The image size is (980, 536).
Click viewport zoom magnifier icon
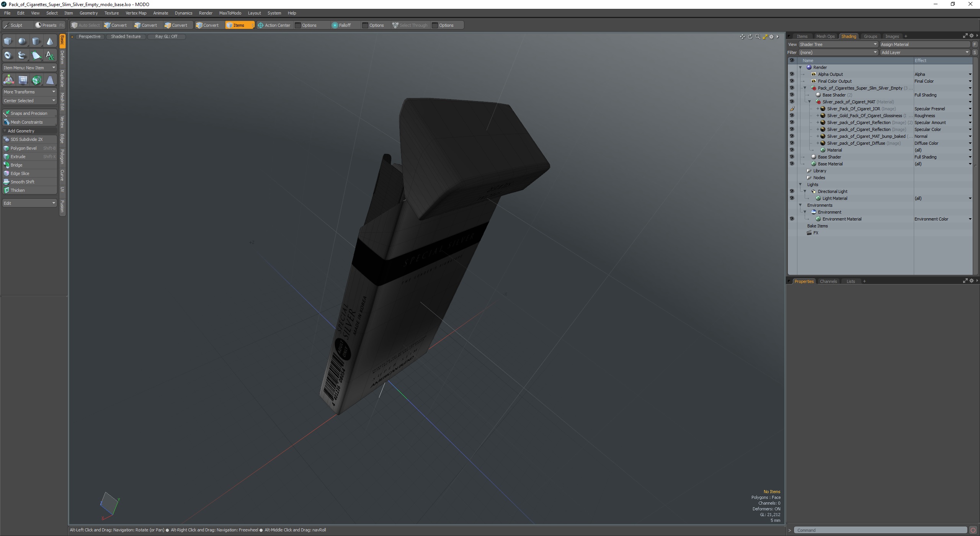758,37
